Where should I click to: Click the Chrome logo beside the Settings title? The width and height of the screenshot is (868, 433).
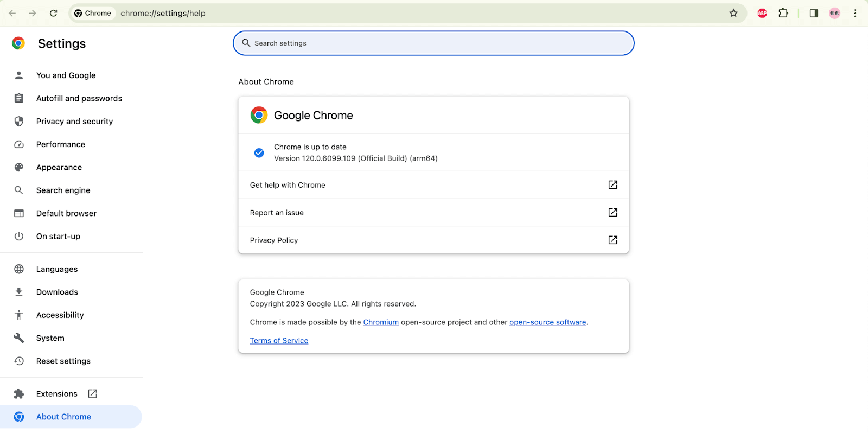[18, 43]
